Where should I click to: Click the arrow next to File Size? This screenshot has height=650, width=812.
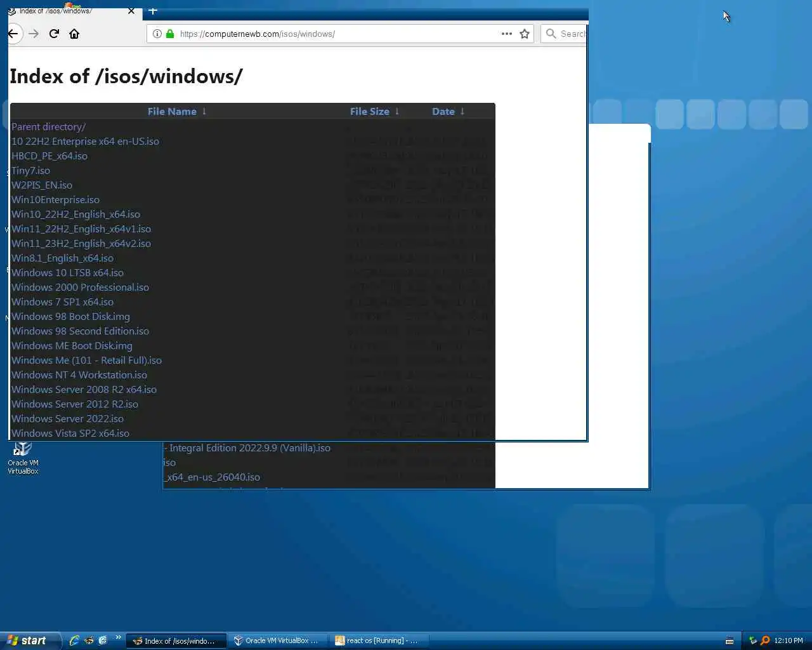pos(397,111)
